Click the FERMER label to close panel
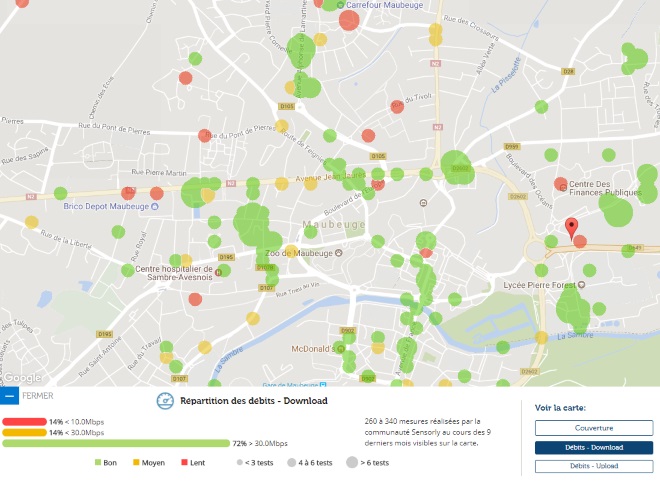 (38, 396)
